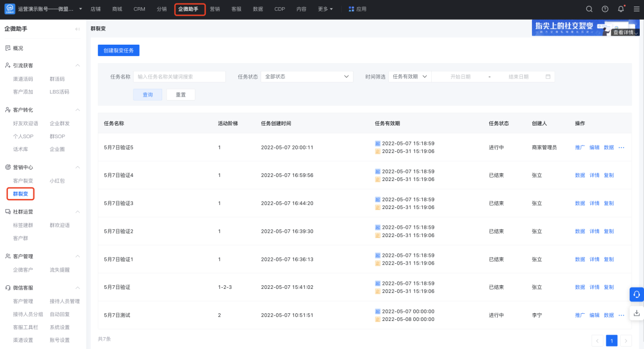The height and width of the screenshot is (349, 644).
Task: Click the 应用 apps grid icon
Action: [351, 9]
